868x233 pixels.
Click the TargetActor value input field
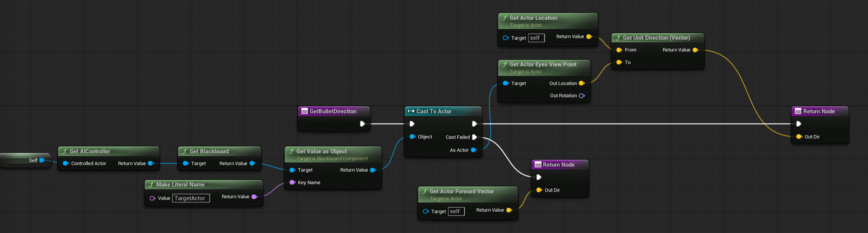191,198
